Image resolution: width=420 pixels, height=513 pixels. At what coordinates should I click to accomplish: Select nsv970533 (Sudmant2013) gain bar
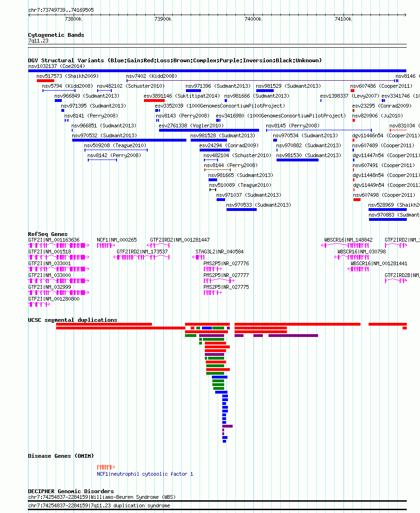(242, 210)
